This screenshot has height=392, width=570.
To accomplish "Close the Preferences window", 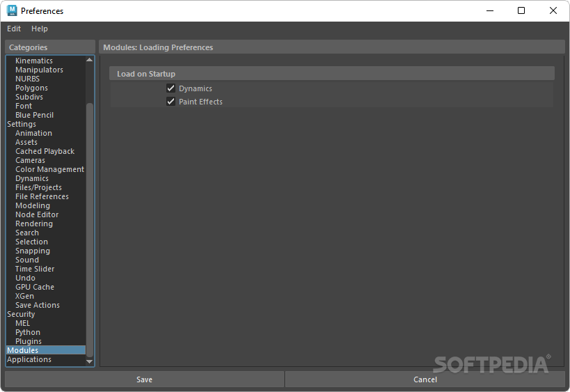I will coord(553,10).
